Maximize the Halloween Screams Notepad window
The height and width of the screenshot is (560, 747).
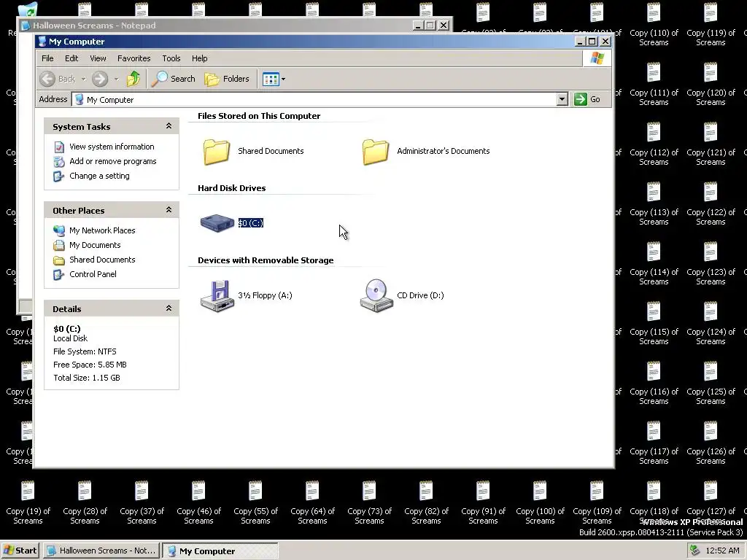(x=430, y=26)
